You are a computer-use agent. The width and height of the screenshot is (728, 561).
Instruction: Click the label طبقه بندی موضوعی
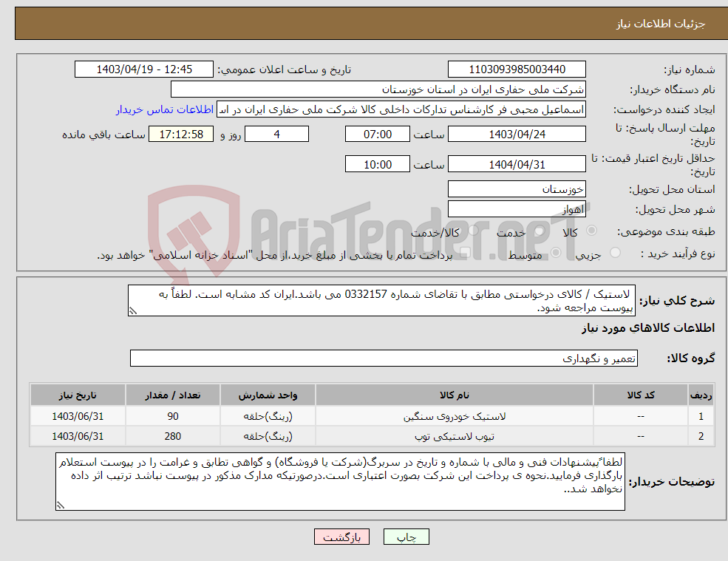(x=666, y=231)
